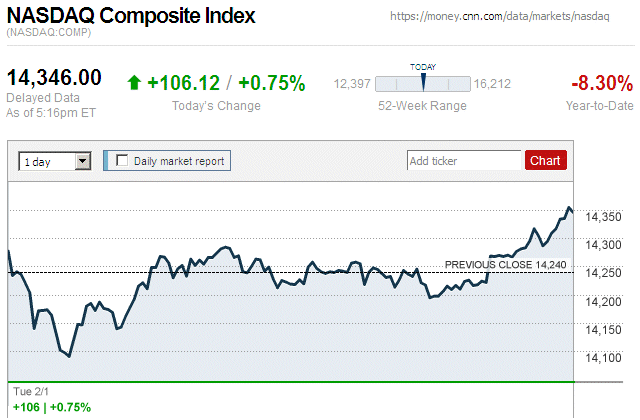Screen dimensions: 640x420
Task: Click the +106.12 today's change value
Action: click(183, 83)
